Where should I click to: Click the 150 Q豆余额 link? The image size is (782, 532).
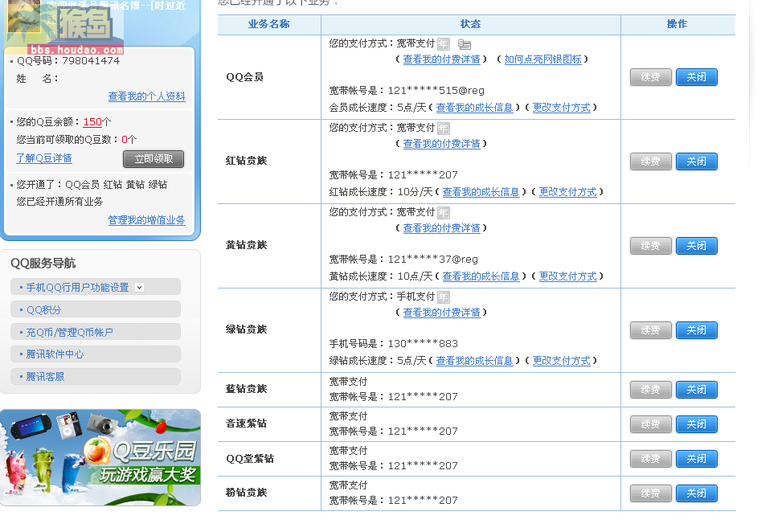click(92, 121)
